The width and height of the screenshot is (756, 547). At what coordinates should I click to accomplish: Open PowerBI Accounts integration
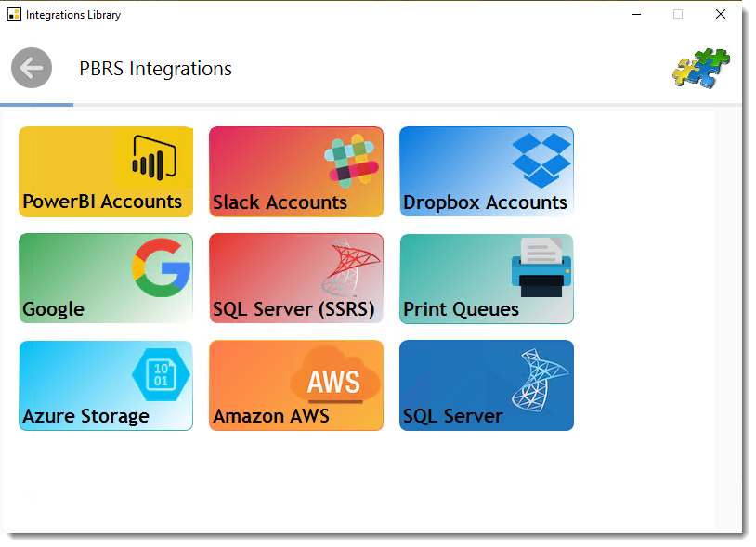pyautogui.click(x=105, y=172)
